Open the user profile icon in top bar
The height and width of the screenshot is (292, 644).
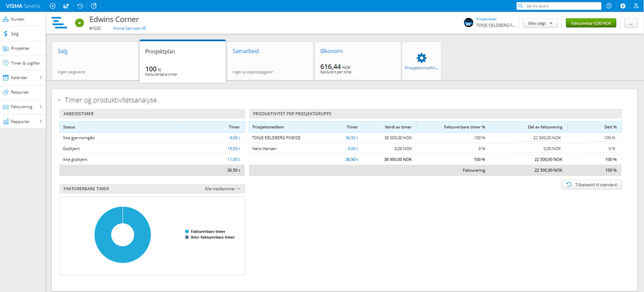[x=636, y=6]
